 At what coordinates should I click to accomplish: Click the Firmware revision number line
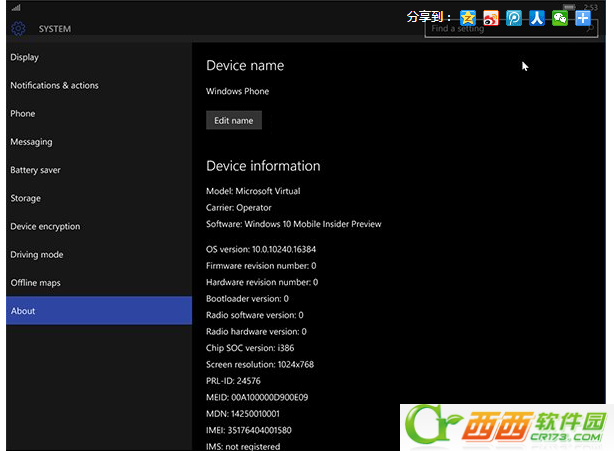coord(261,266)
